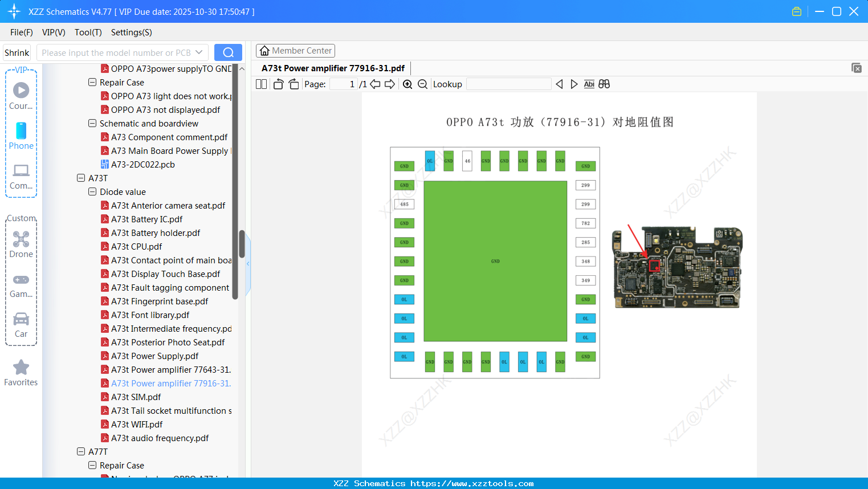The image size is (868, 489).
Task: Open A73t Font library.pdf
Action: (150, 315)
